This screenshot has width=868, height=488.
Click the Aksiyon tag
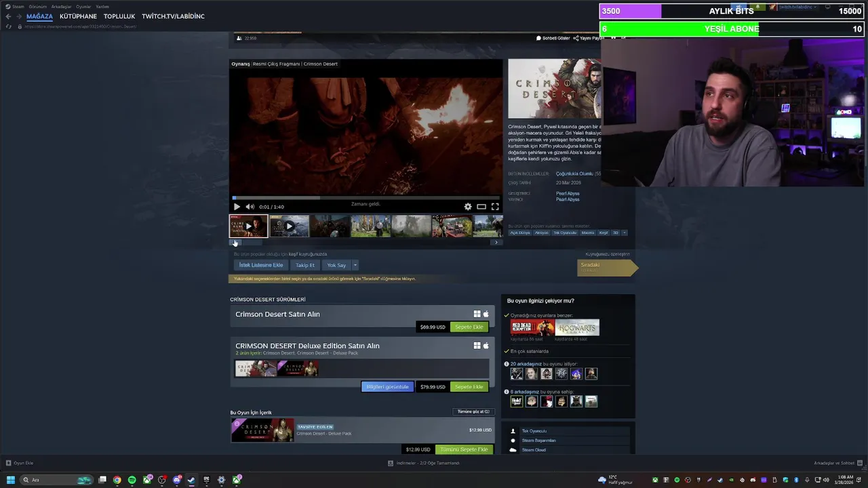tap(541, 232)
